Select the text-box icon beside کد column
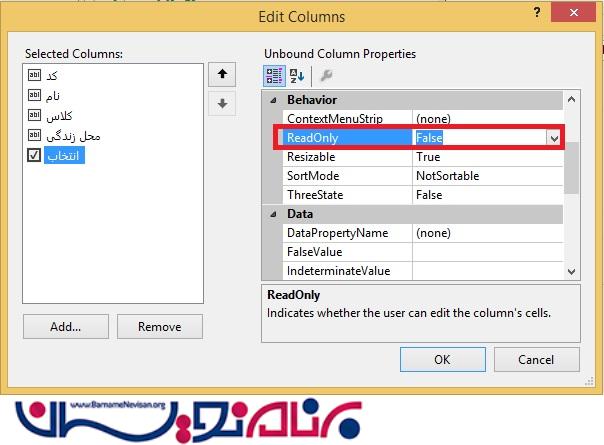604x445 pixels. click(34, 75)
